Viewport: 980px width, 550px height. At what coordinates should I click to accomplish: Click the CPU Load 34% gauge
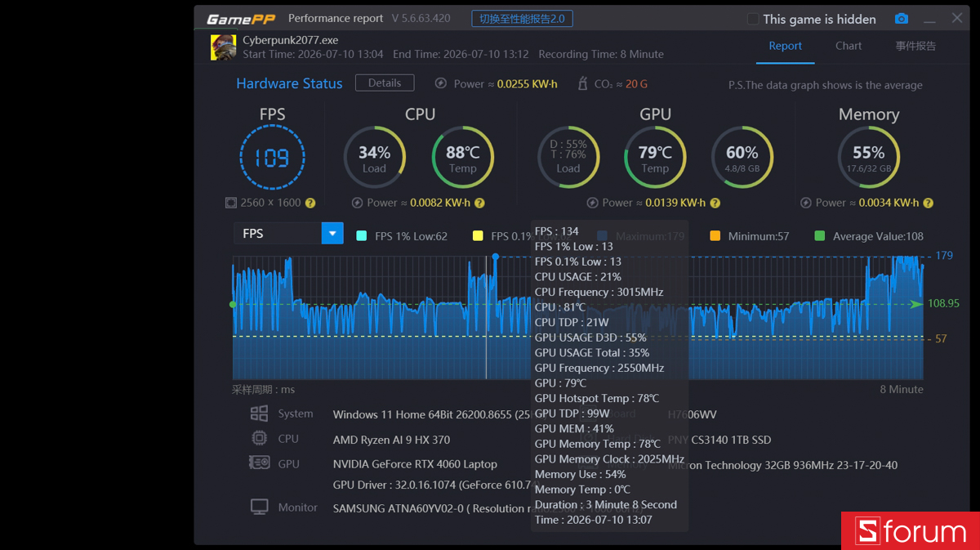pyautogui.click(x=374, y=158)
